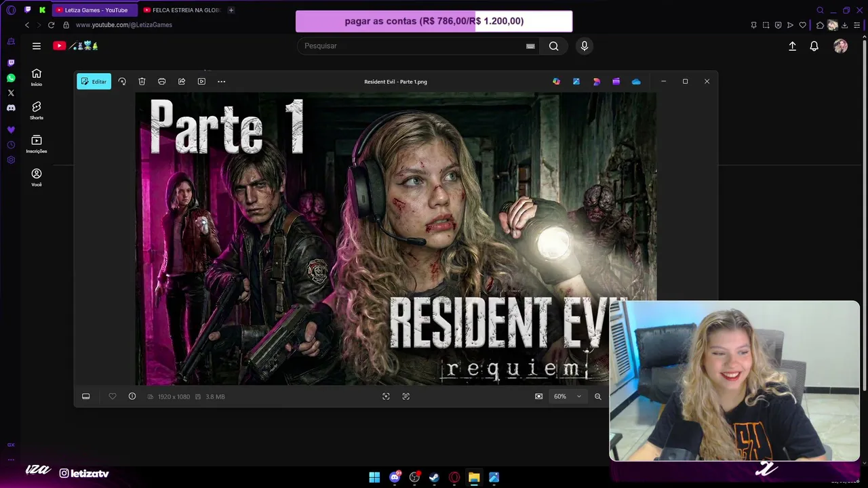868x488 pixels.
Task: Go back in browser navigation
Action: point(27,25)
